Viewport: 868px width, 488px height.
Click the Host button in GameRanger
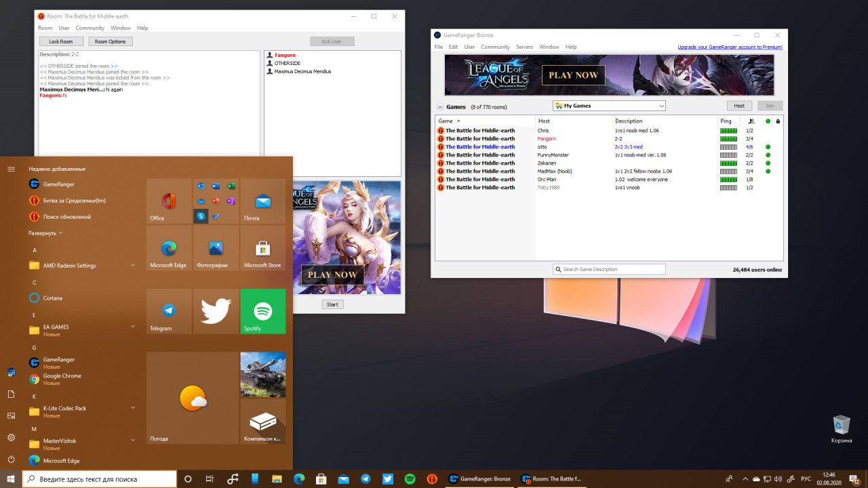(x=739, y=106)
